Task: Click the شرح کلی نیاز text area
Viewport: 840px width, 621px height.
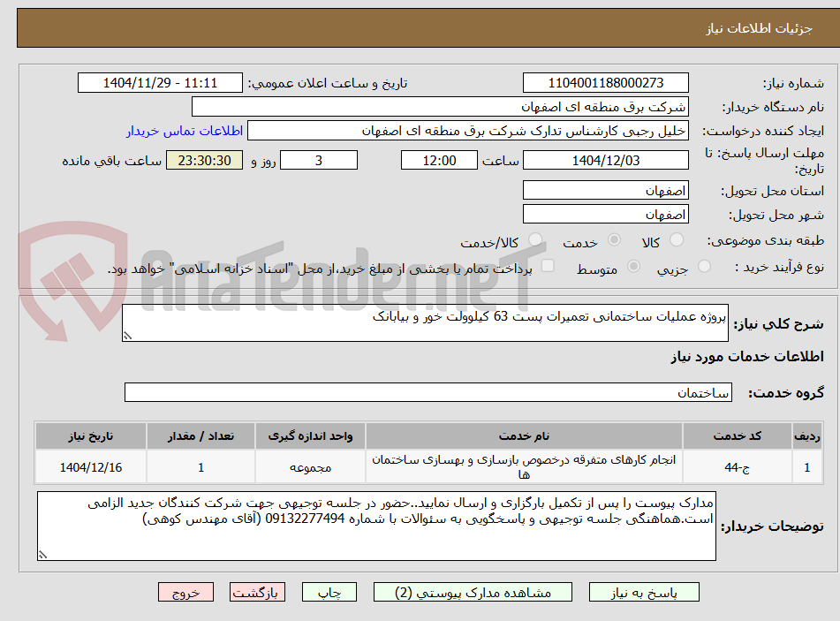Action: (x=425, y=322)
